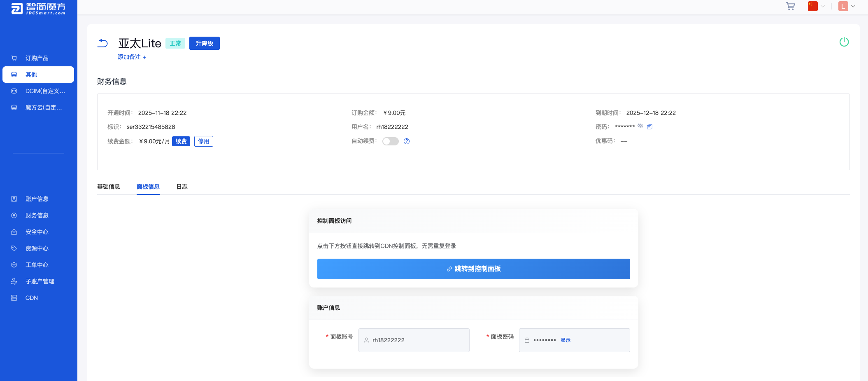Viewport: 868px width, 381px height.
Task: Open the shopping cart
Action: tap(791, 7)
